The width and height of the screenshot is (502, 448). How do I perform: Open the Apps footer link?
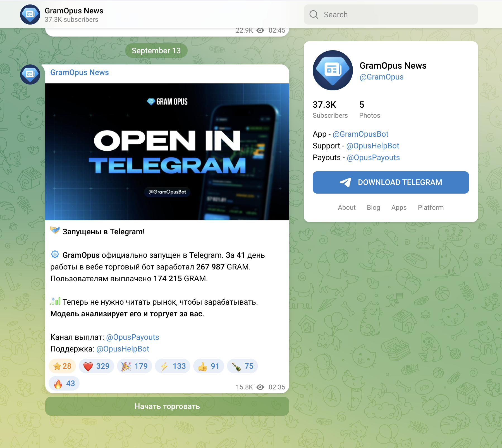click(399, 208)
